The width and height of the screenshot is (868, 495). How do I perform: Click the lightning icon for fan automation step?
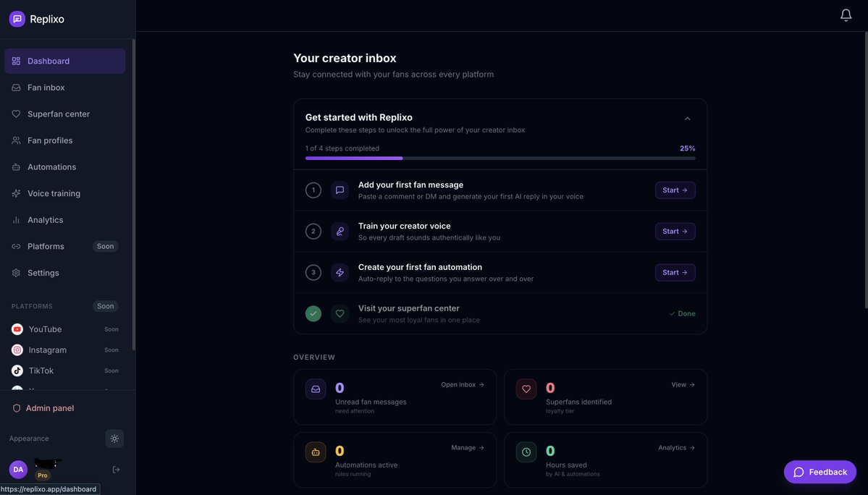click(x=340, y=272)
